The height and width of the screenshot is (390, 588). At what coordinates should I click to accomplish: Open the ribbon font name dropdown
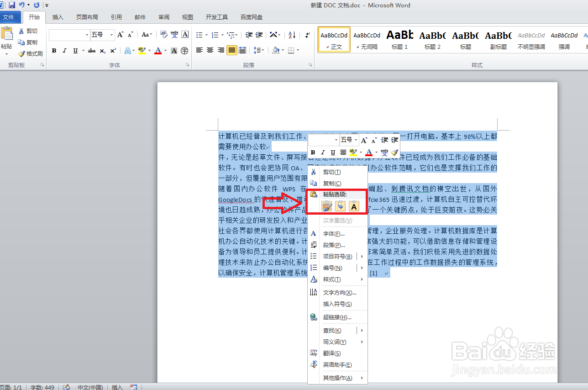tap(87, 35)
